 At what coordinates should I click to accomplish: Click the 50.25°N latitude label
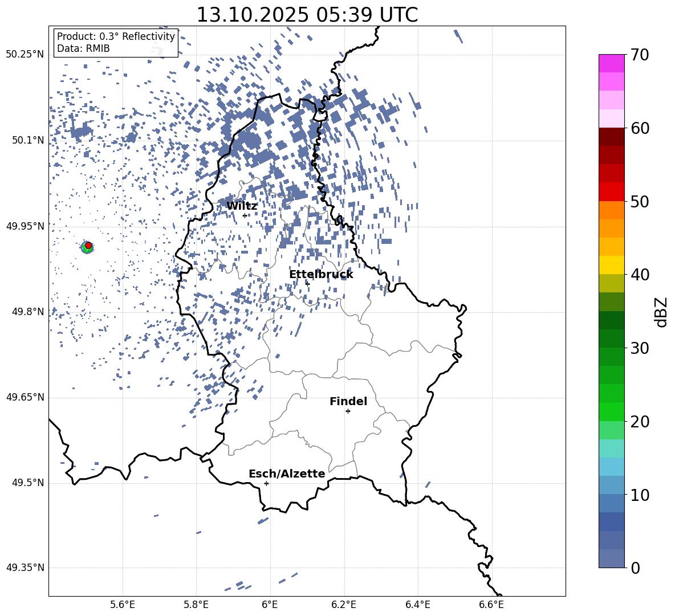click(25, 55)
